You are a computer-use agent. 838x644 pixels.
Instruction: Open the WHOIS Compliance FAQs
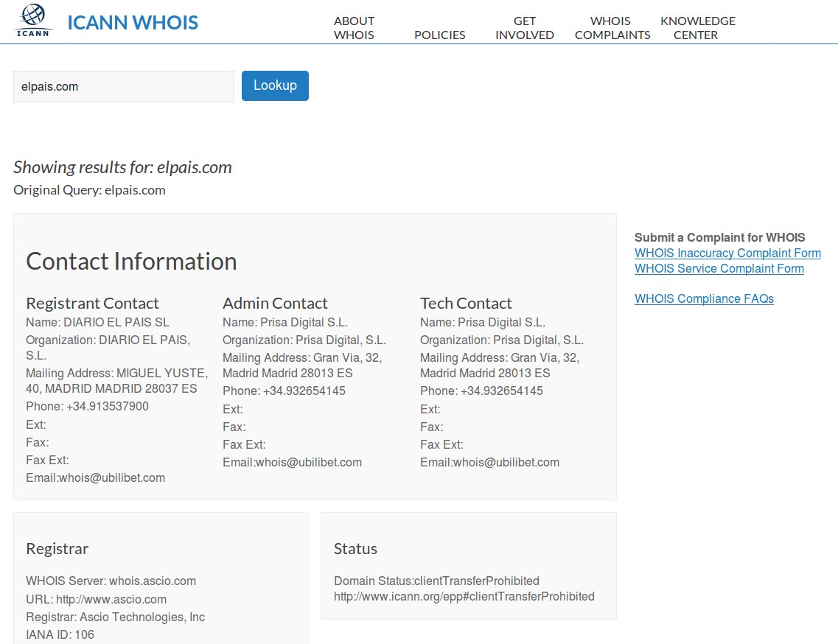click(x=704, y=298)
